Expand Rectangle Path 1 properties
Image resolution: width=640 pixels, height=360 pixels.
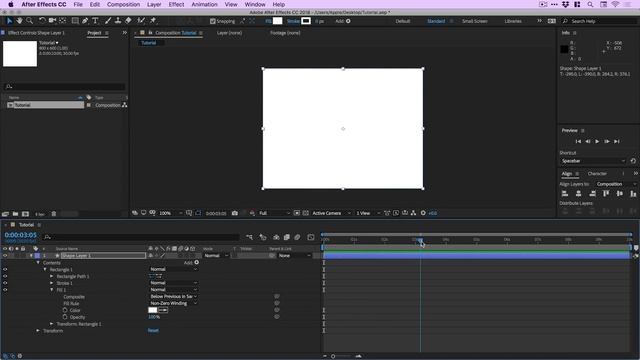pos(51,276)
